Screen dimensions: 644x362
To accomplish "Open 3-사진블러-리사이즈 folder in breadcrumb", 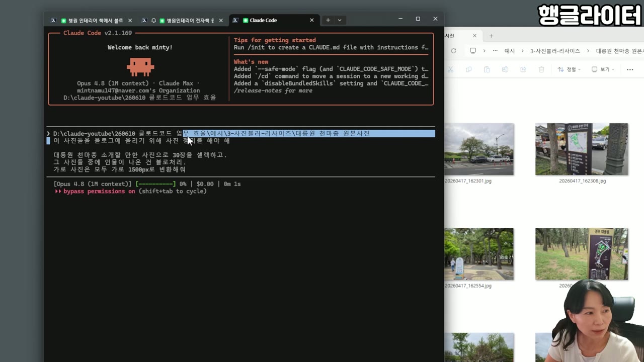I will pyautogui.click(x=555, y=51).
